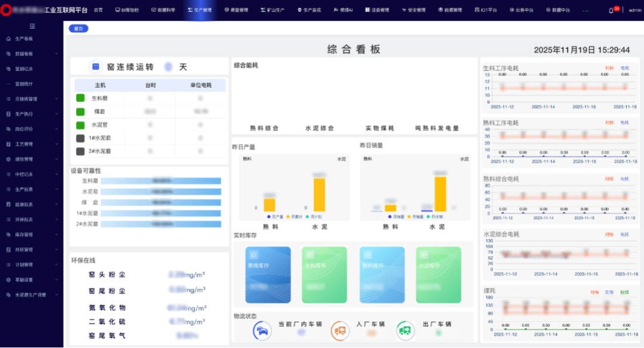This screenshot has width=644, height=348.
Task: Open the 设备管理 top menu
Action: [x=377, y=10]
